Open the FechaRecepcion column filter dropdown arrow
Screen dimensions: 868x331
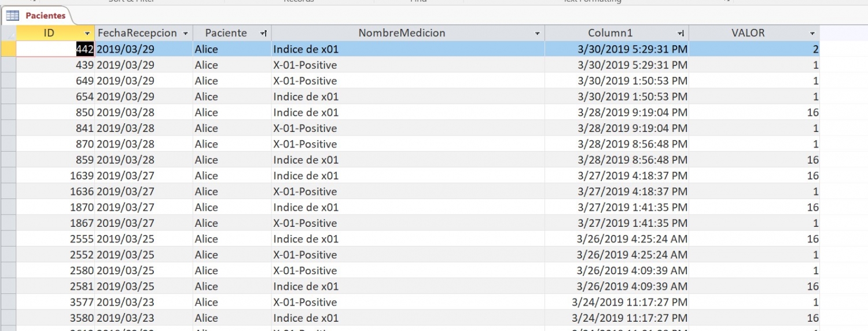[x=185, y=34]
